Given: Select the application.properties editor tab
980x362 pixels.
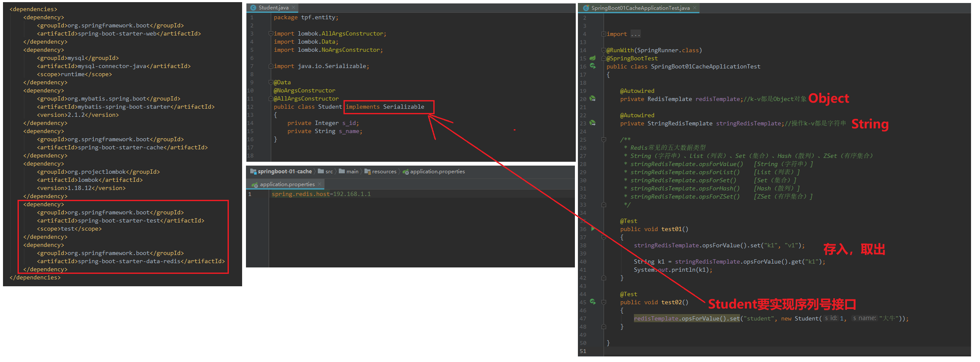Looking at the screenshot, I should (287, 184).
